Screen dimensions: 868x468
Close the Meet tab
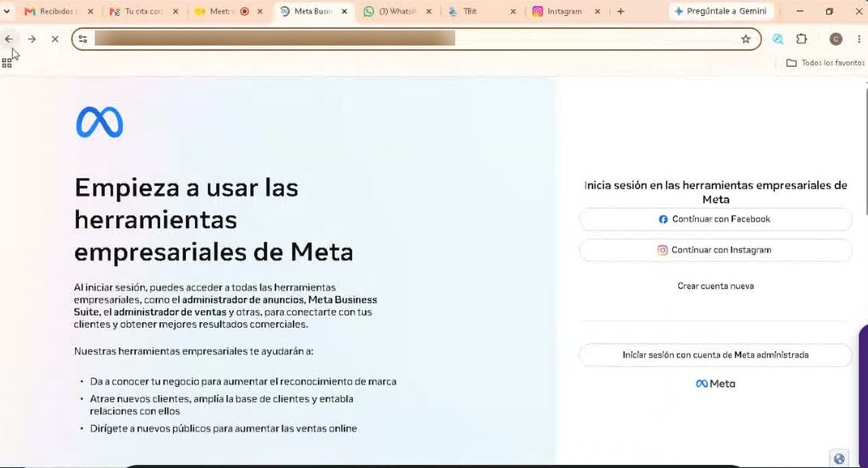[x=260, y=11]
